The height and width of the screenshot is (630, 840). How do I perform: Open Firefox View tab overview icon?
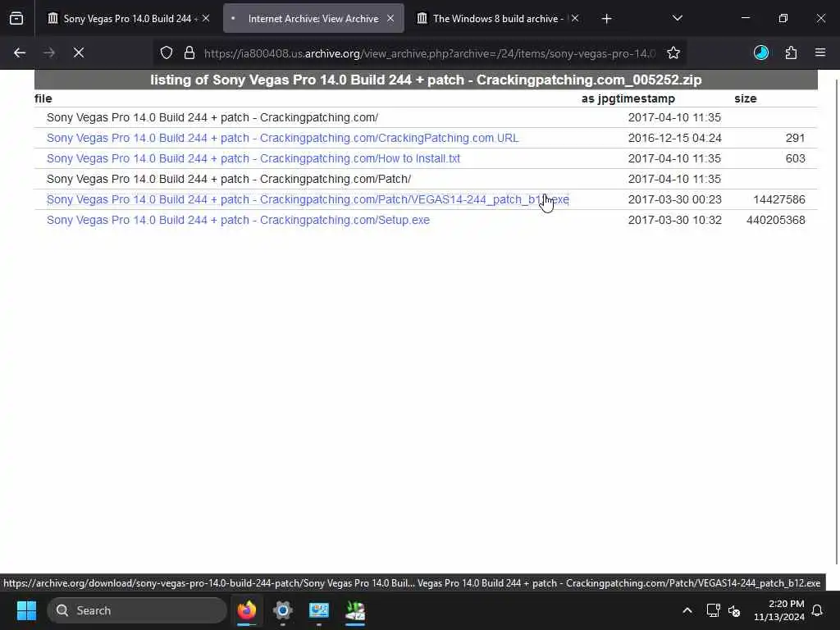tap(16, 19)
